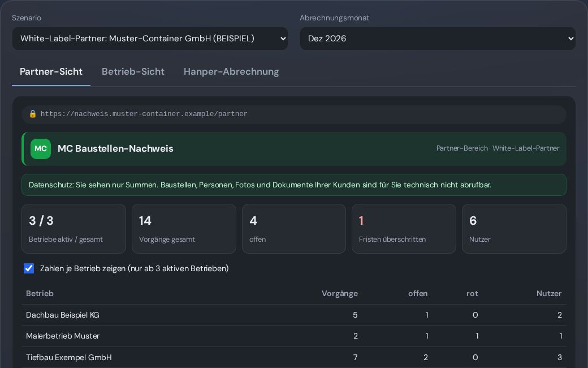Click the 'Fristen überschritten' card
The height and width of the screenshot is (368, 588).
coord(404,229)
